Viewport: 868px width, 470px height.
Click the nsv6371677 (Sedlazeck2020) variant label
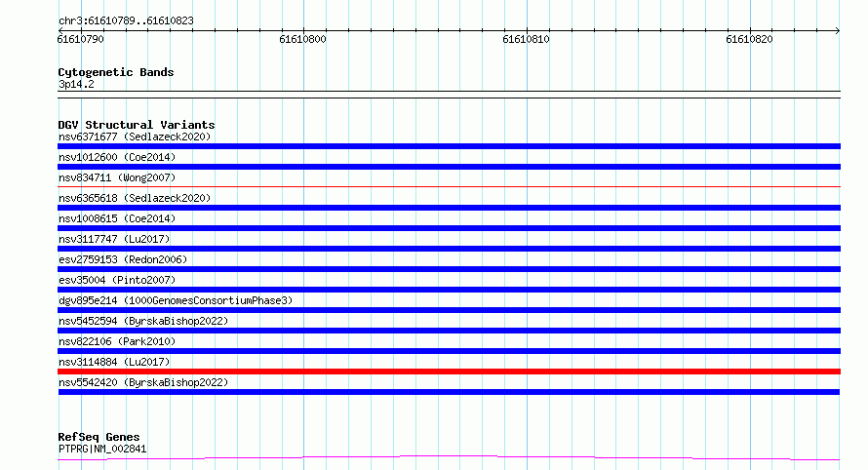point(135,137)
